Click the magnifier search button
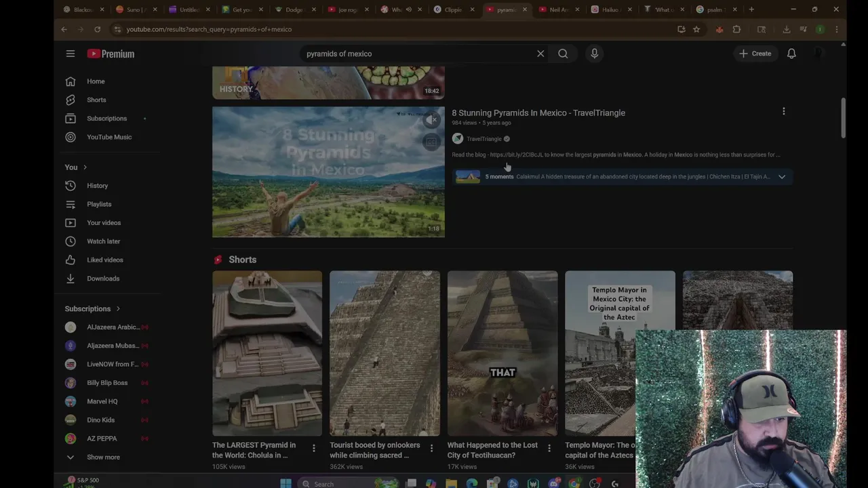The image size is (868, 488). (x=563, y=54)
